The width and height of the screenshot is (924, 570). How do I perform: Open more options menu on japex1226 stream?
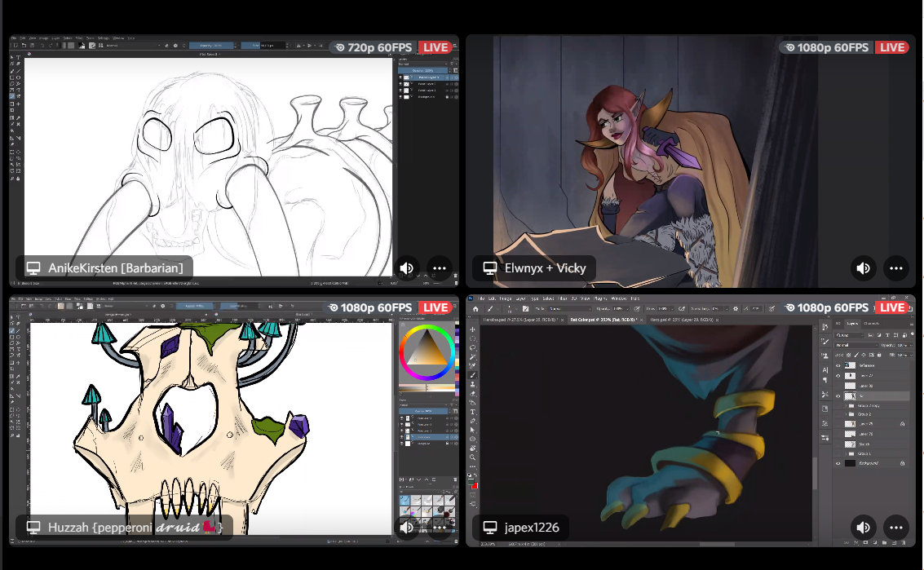coord(896,527)
